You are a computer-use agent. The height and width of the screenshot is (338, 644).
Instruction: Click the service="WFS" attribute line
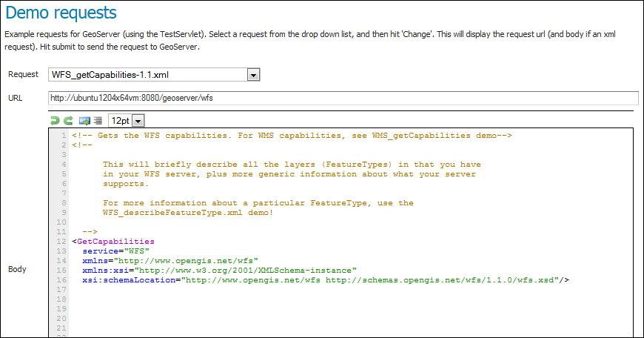[115, 251]
